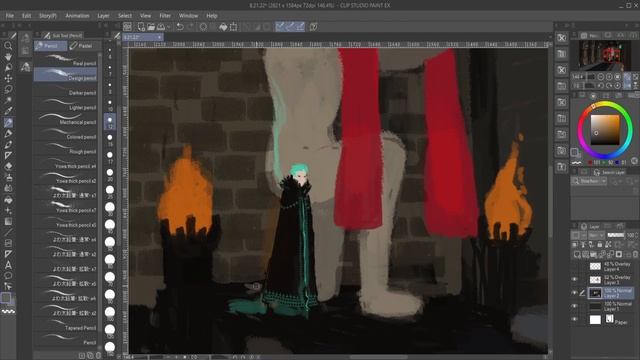640x360 pixels.
Task: Click the Undo arrow in command bar
Action: click(x=180, y=27)
